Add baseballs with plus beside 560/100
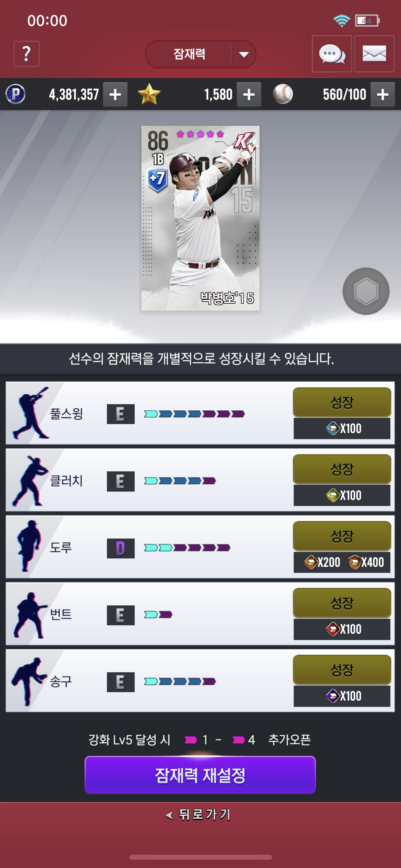The image size is (401, 868). tap(382, 94)
